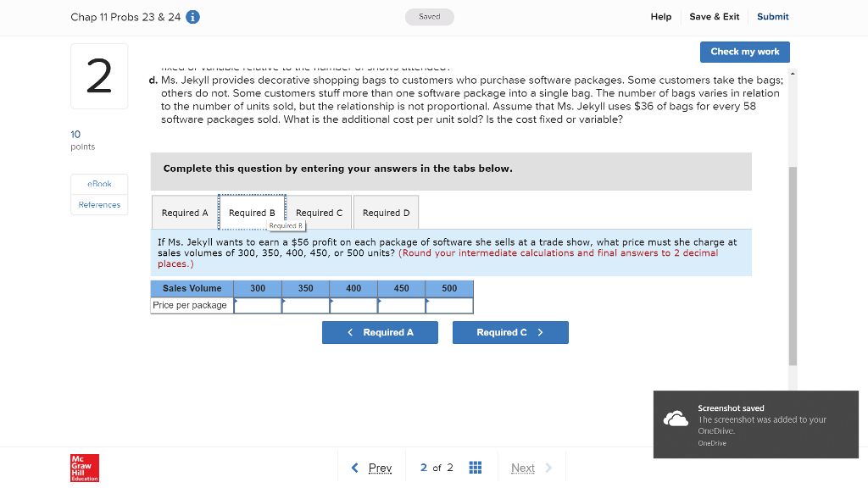Click the blue info icon beside assignment title

point(192,16)
